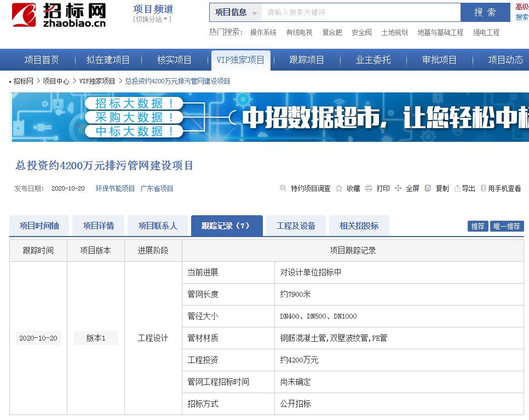Open 业主委托 navigation item

coord(373,60)
